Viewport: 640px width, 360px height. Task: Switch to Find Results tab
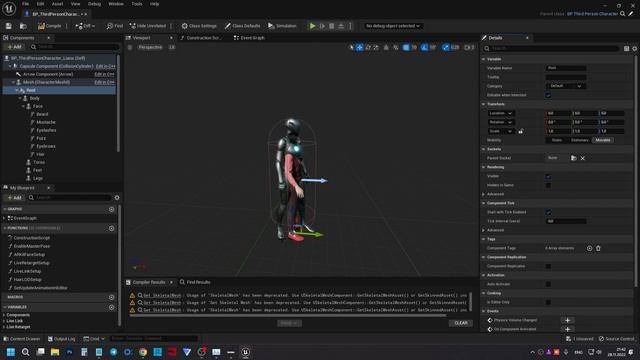(195, 282)
